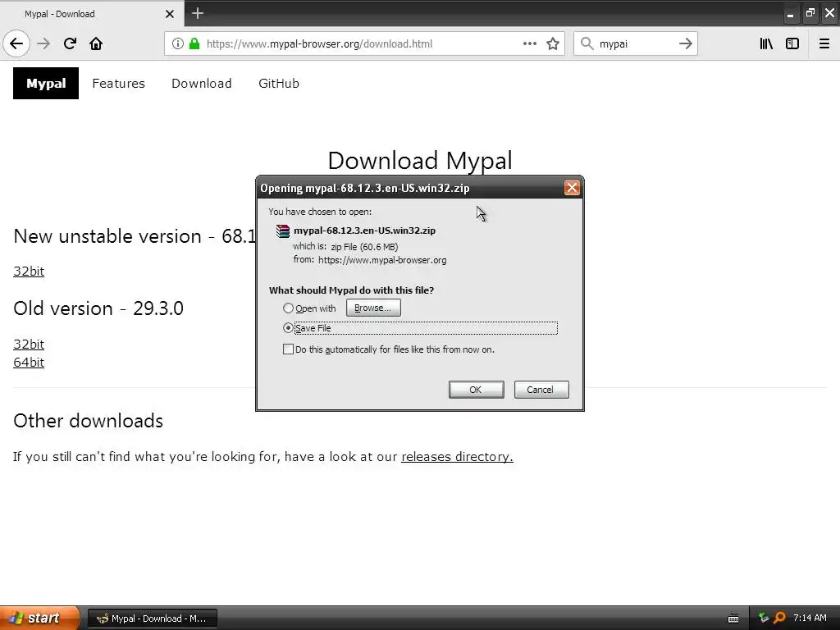Click Browse to choose an application
Viewport: 840px width, 630px height.
click(373, 308)
